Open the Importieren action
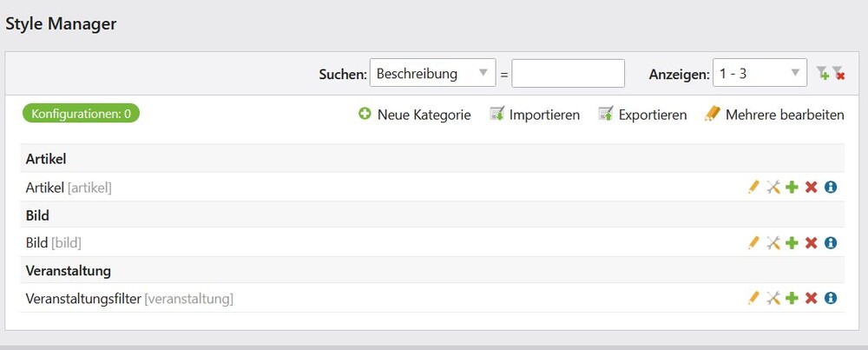 pos(535,114)
